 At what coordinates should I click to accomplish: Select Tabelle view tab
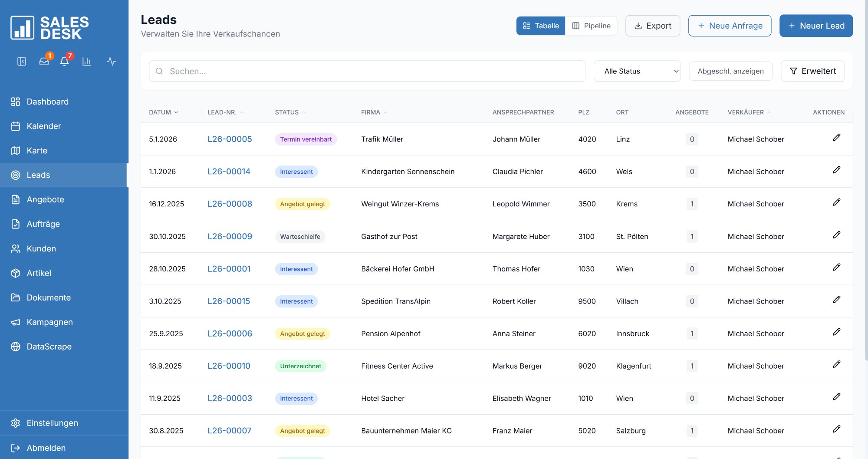tap(540, 25)
